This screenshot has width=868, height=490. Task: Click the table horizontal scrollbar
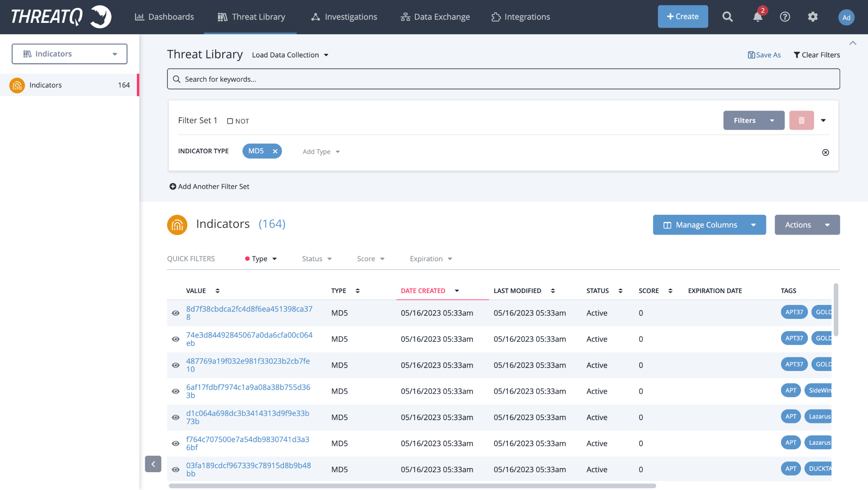point(412,486)
